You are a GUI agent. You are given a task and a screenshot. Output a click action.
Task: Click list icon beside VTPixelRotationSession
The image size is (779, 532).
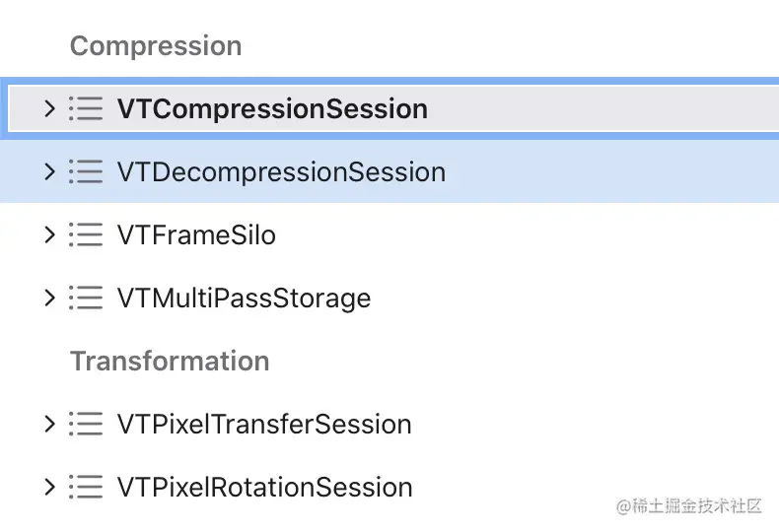pyautogui.click(x=86, y=487)
